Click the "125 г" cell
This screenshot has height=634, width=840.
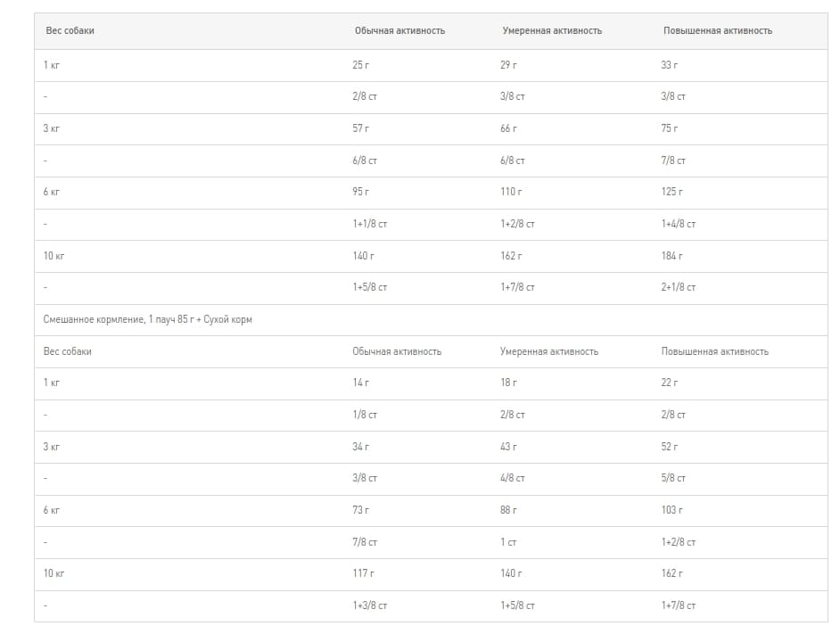point(672,192)
